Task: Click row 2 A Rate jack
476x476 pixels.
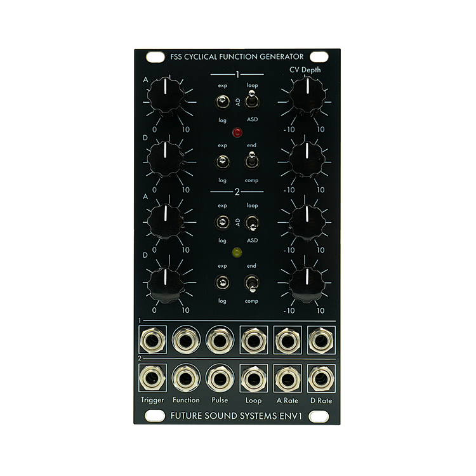Action: [x=288, y=378]
